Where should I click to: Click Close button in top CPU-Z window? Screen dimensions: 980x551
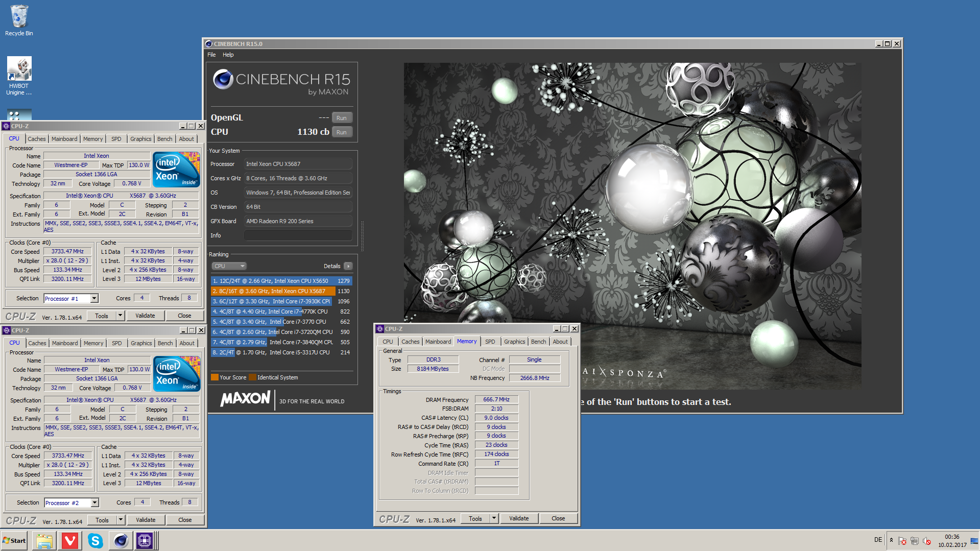[x=184, y=316]
